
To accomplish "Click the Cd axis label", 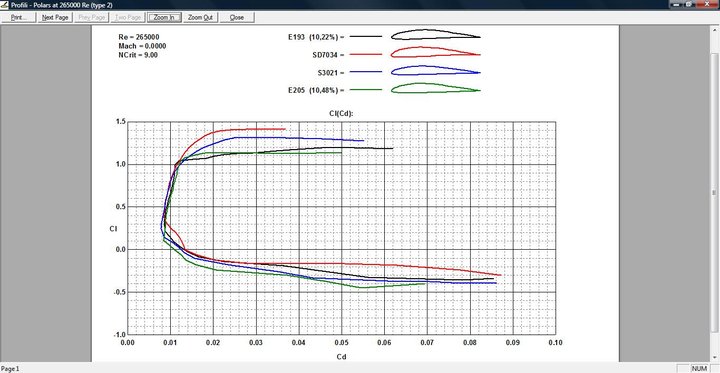I will (341, 356).
